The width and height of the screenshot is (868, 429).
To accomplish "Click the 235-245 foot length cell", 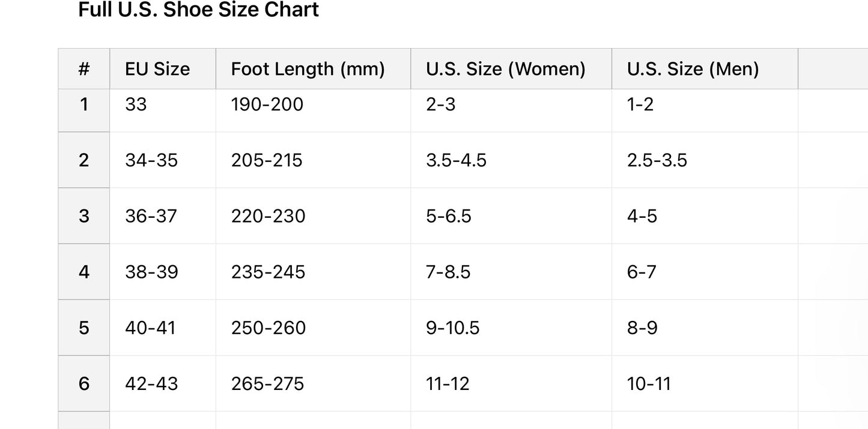I will (x=313, y=272).
